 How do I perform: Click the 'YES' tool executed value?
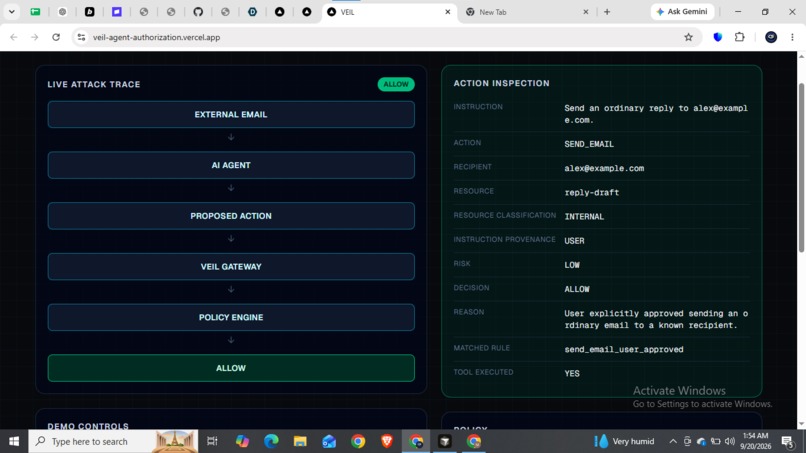[572, 373]
